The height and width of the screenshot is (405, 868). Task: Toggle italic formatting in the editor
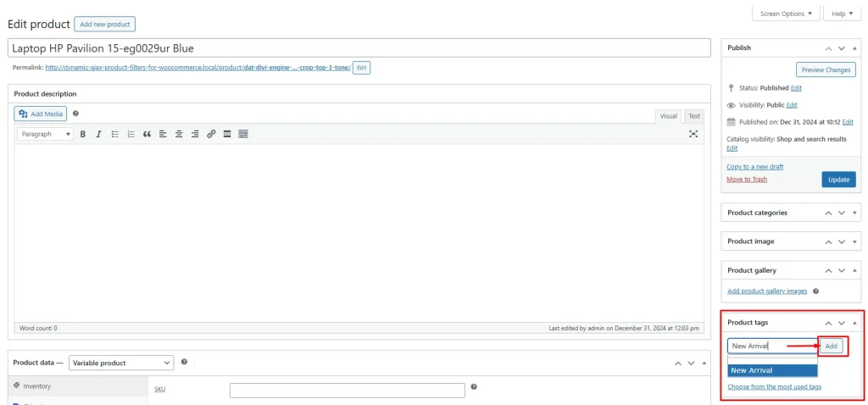98,134
